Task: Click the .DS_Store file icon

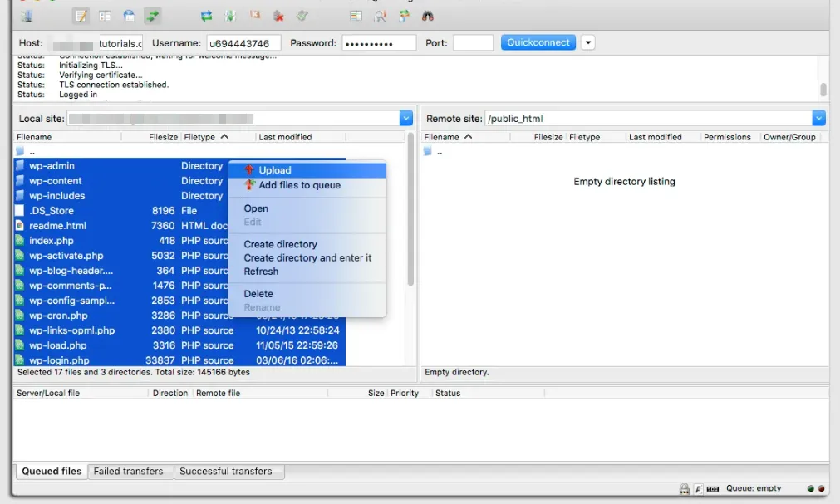Action: tap(20, 211)
